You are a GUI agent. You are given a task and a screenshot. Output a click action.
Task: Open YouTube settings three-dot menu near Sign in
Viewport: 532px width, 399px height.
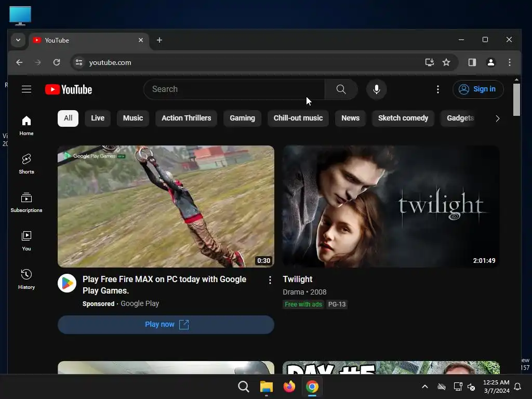(438, 89)
